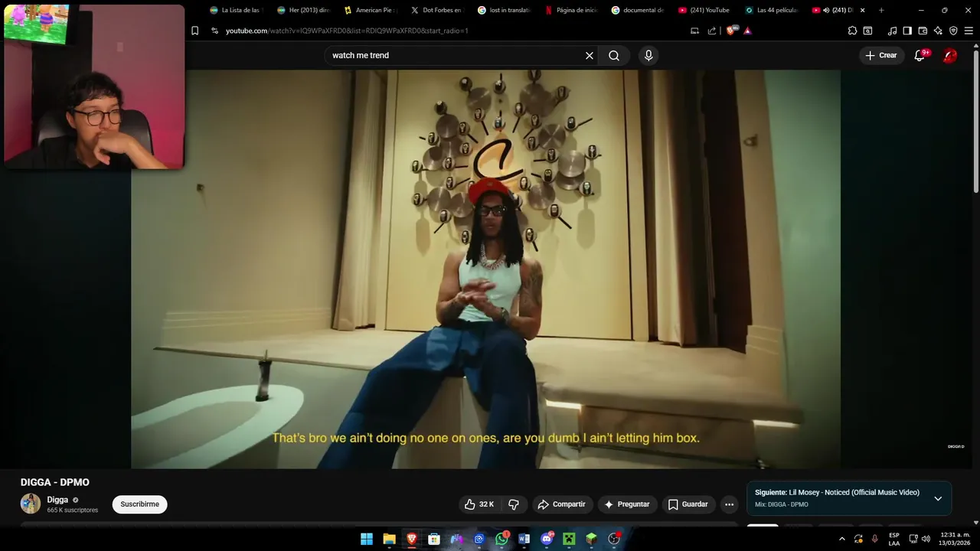Click the Crear button
The width and height of the screenshot is (980, 551).
880,55
